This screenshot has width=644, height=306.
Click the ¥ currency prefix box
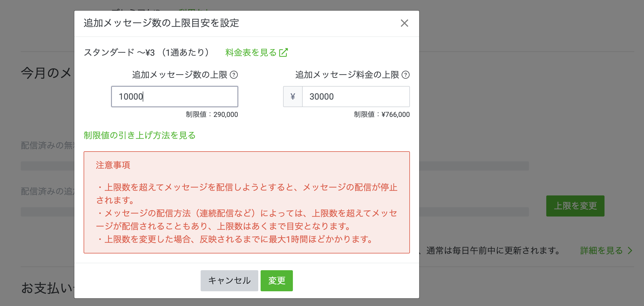point(293,96)
